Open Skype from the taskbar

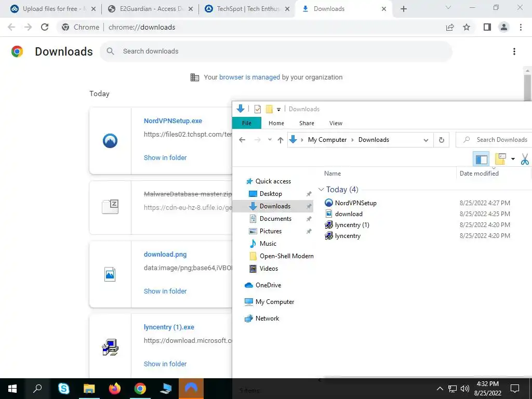coord(63,389)
